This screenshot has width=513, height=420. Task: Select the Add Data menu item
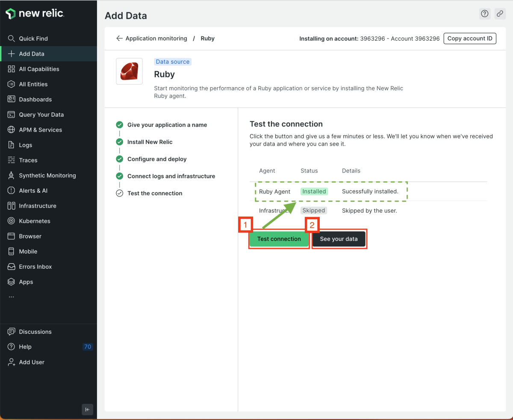[x=32, y=54]
